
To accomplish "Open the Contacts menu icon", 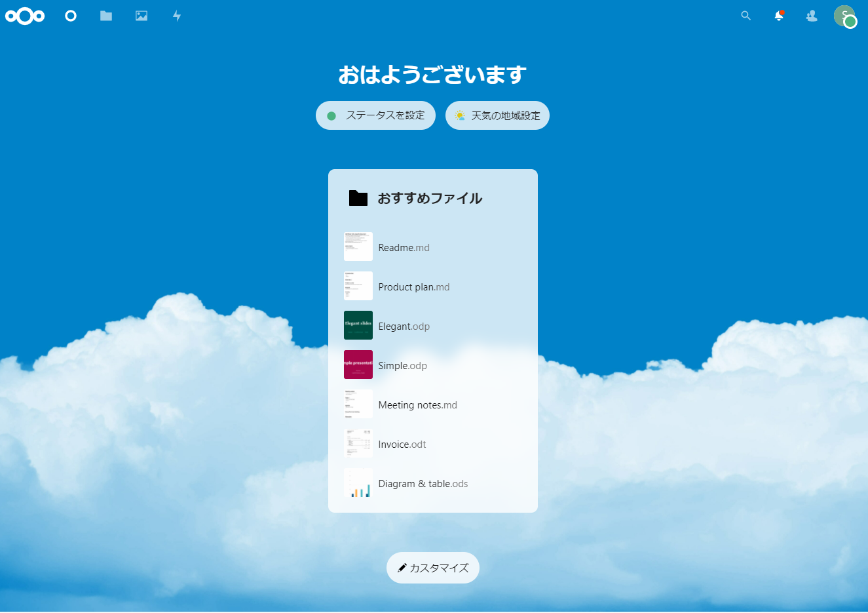I will [812, 16].
